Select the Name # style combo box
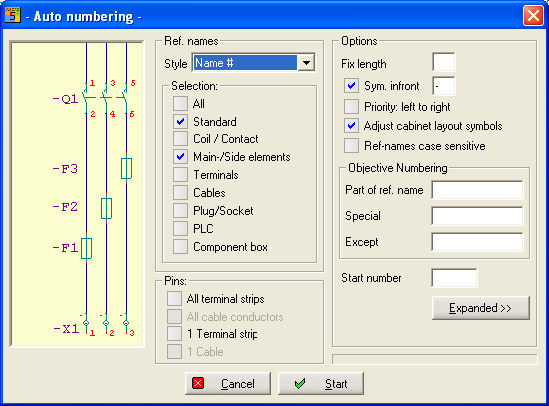The width and height of the screenshot is (549, 406). (253, 63)
